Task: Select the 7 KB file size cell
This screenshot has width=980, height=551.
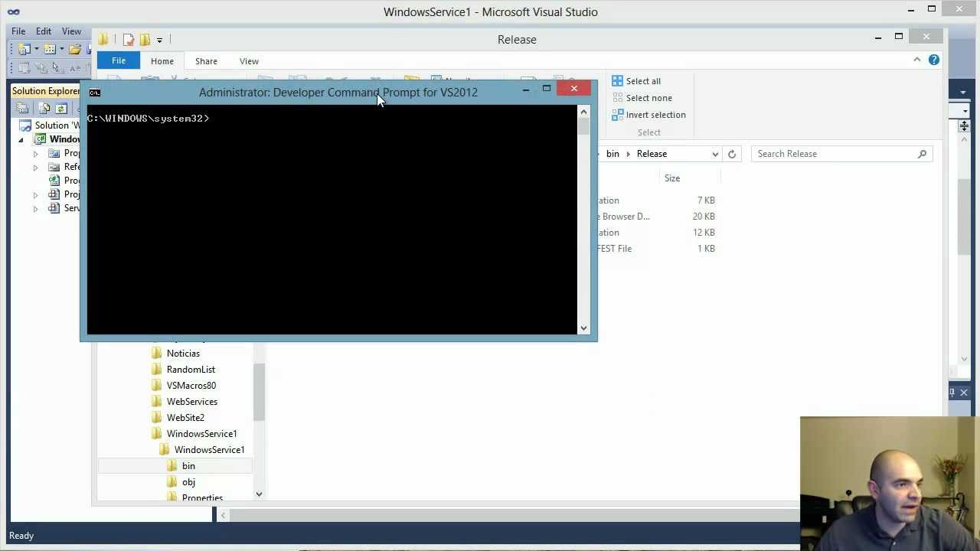Action: (706, 201)
